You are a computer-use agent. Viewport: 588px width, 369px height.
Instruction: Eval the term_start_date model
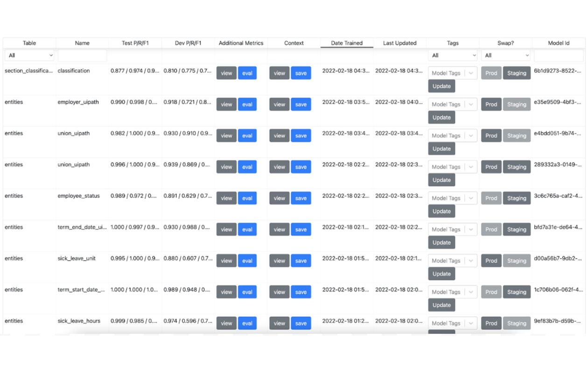[x=247, y=292]
